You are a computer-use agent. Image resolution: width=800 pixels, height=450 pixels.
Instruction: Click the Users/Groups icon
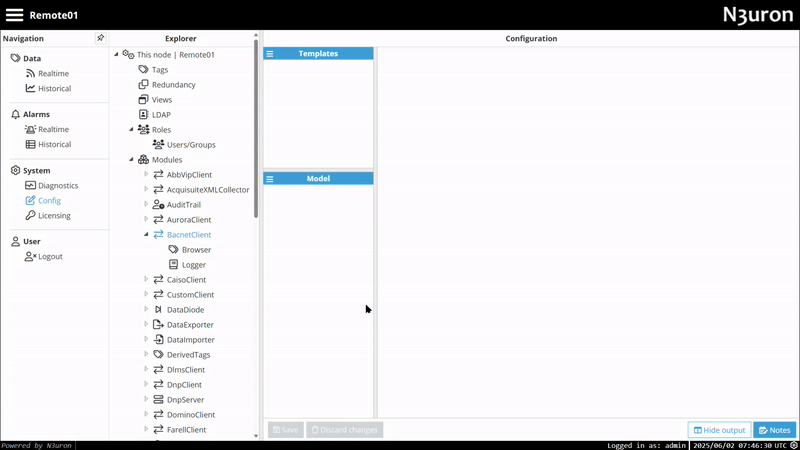[159, 144]
